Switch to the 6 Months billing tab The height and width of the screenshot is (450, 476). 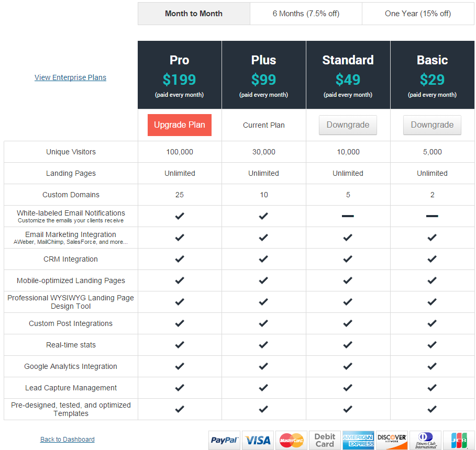point(306,13)
